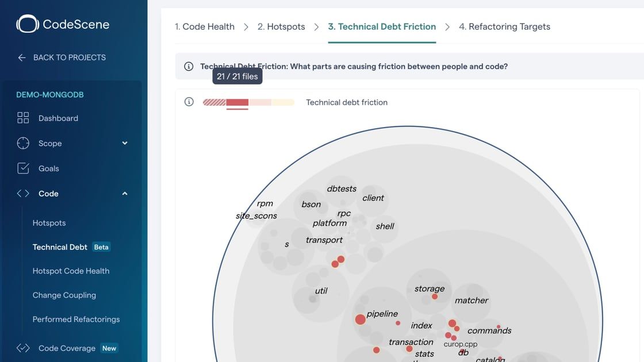This screenshot has height=362, width=644.
Task: Expand the Scope section chevron
Action: tap(125, 143)
